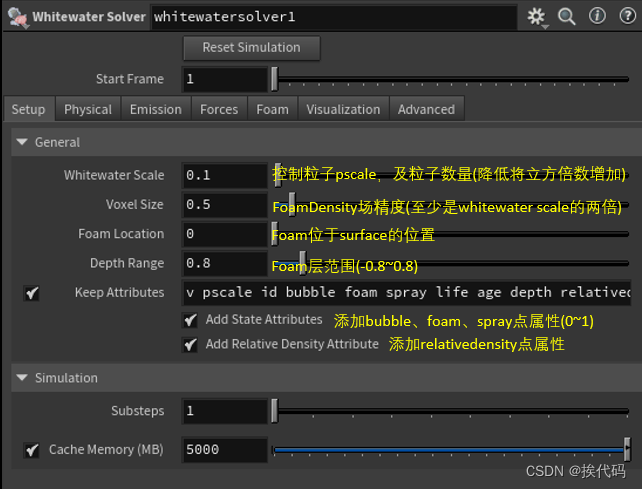Switch to the Advanced tab

pos(427,109)
